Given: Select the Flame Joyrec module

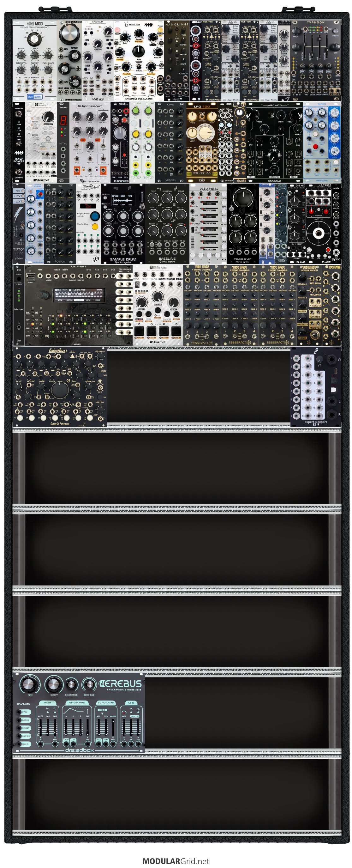Looking at the screenshot, I should [318, 224].
